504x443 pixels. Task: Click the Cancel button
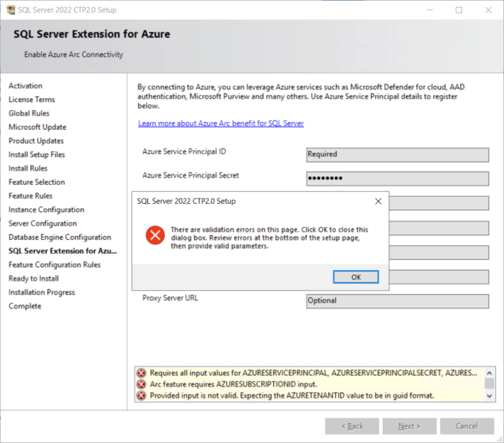pyautogui.click(x=467, y=426)
